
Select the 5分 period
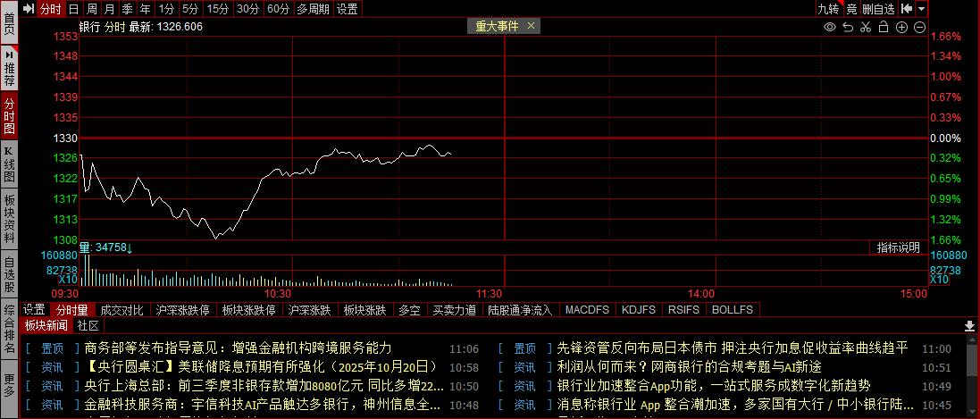click(190, 9)
